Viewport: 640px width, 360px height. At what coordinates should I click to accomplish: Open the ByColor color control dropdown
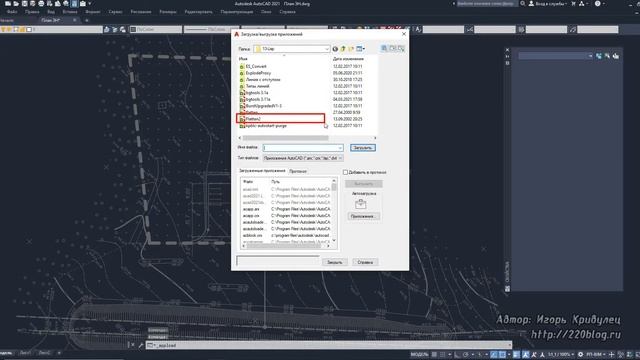(x=156, y=29)
